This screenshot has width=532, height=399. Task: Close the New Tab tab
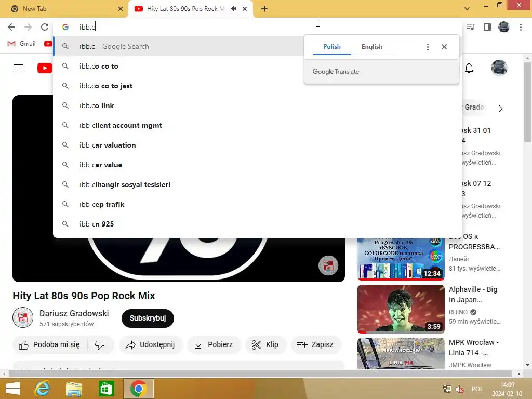click(x=120, y=9)
